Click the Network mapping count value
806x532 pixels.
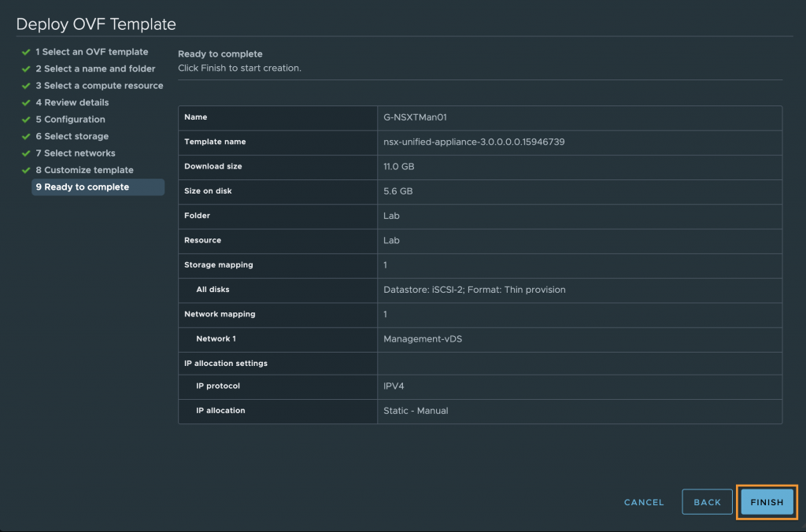[x=386, y=315]
